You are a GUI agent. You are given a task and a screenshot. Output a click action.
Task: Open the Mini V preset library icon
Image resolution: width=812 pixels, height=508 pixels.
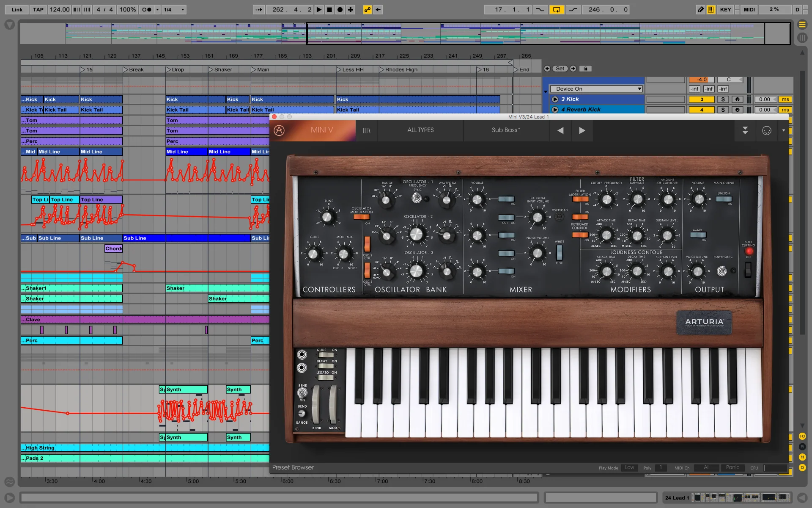[366, 130]
